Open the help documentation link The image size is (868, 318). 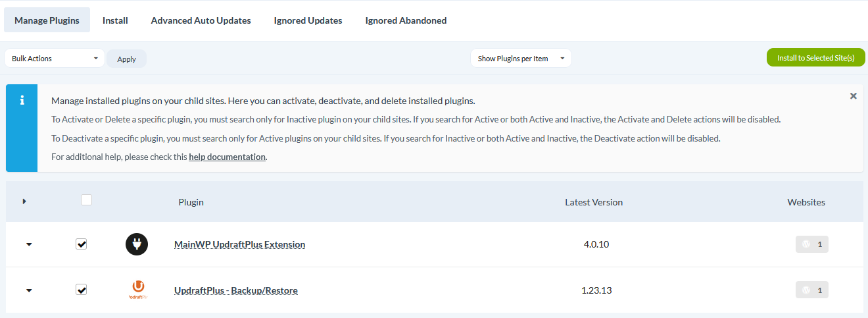pos(227,157)
